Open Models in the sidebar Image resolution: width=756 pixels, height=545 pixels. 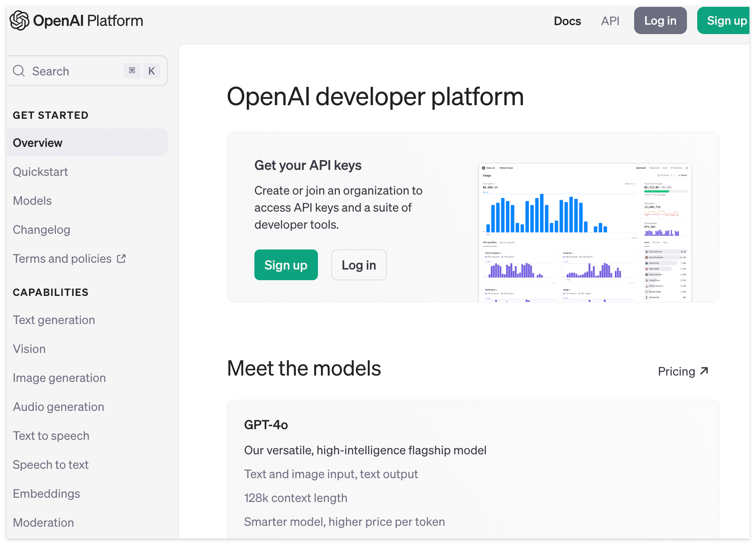pyautogui.click(x=32, y=201)
